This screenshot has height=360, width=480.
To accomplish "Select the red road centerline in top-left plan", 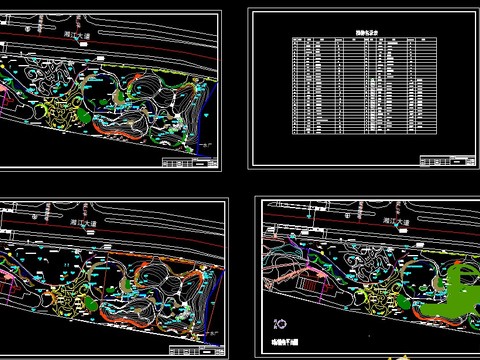I will pyautogui.click(x=108, y=44).
